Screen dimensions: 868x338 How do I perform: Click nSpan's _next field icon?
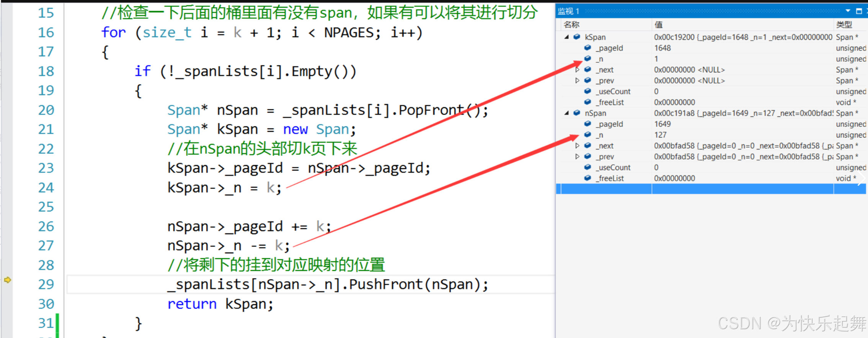click(x=587, y=145)
